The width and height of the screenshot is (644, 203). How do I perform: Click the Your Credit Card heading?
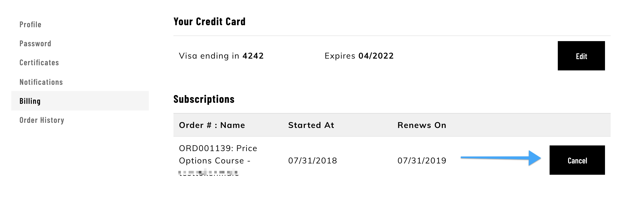coord(209,22)
